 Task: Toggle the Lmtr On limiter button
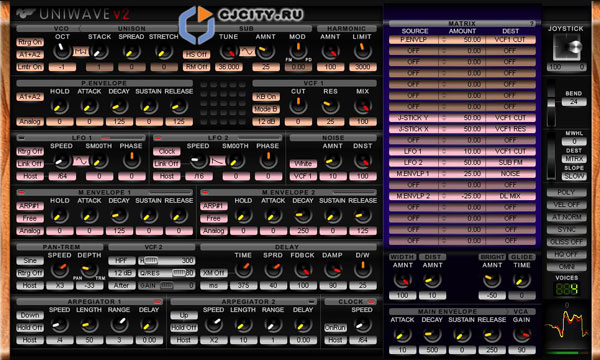[30, 67]
